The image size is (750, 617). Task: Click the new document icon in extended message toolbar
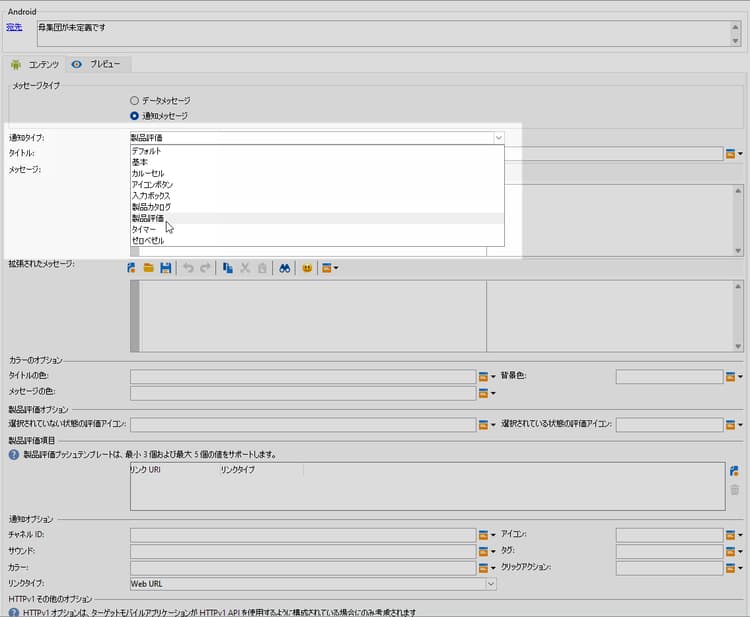[132, 268]
